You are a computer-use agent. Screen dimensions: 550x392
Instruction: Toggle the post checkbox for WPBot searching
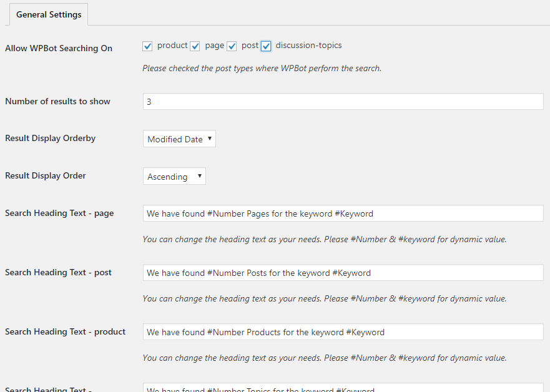tap(232, 46)
